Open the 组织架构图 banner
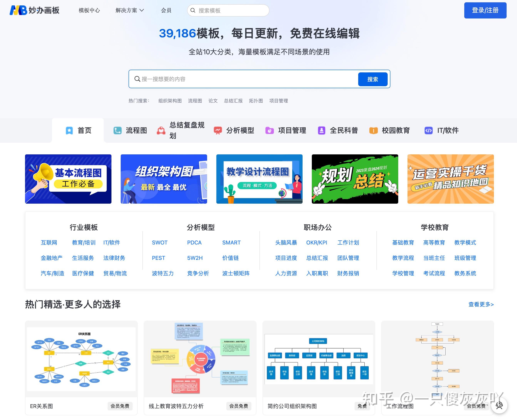Image resolution: width=517 pixels, height=420 pixels. click(164, 179)
